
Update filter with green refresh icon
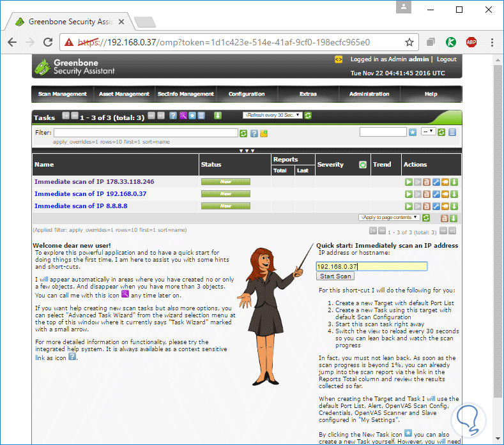(x=243, y=133)
